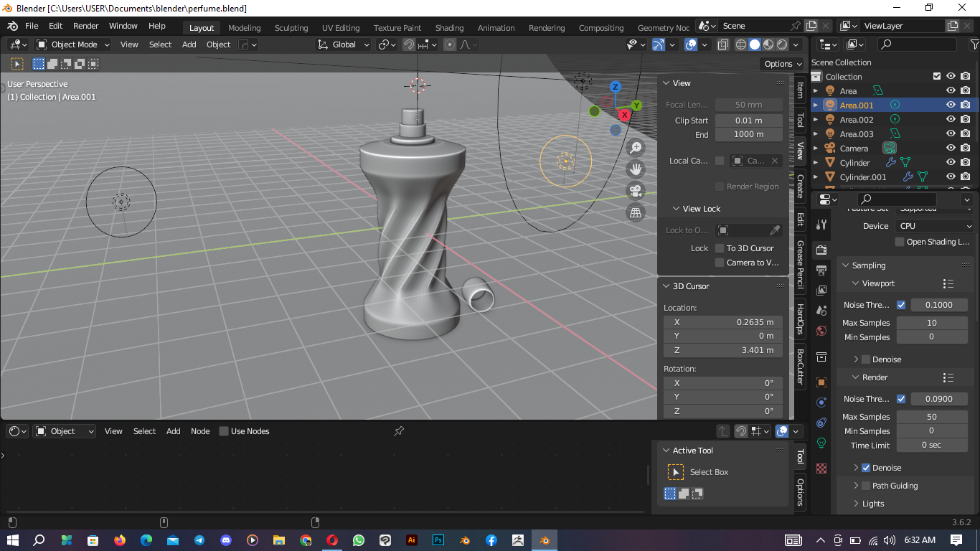The width and height of the screenshot is (980, 551).
Task: Open the Render menu
Action: click(x=85, y=26)
